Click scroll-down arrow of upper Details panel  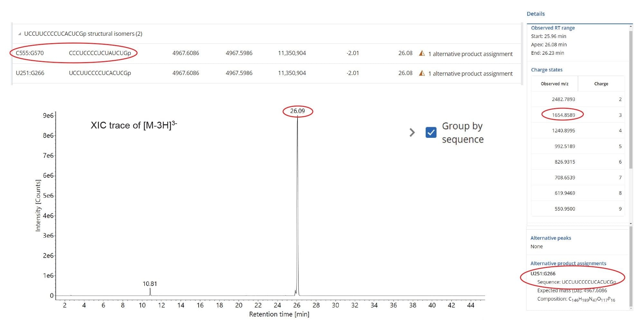coord(631,223)
